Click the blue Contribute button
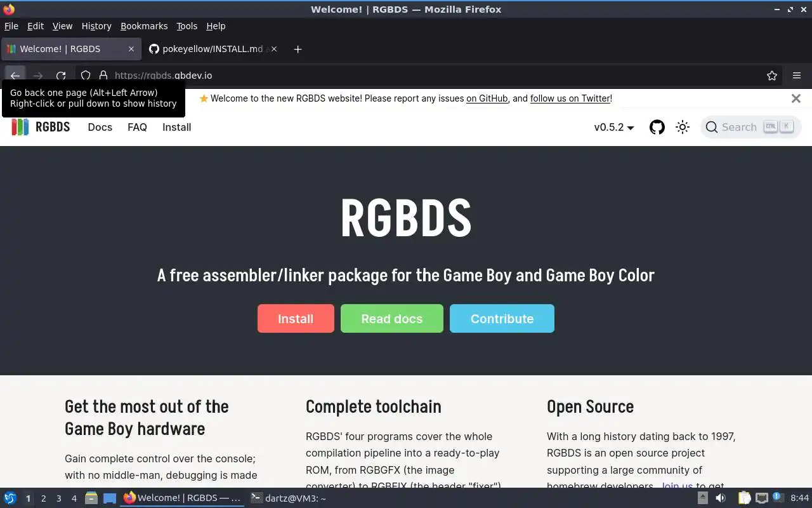This screenshot has width=812, height=508. 502,319
